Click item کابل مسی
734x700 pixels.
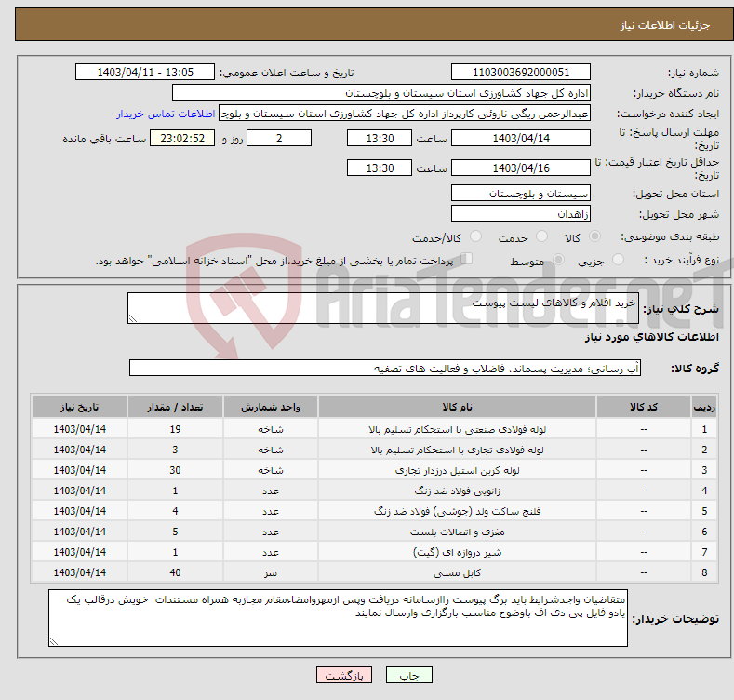click(458, 573)
